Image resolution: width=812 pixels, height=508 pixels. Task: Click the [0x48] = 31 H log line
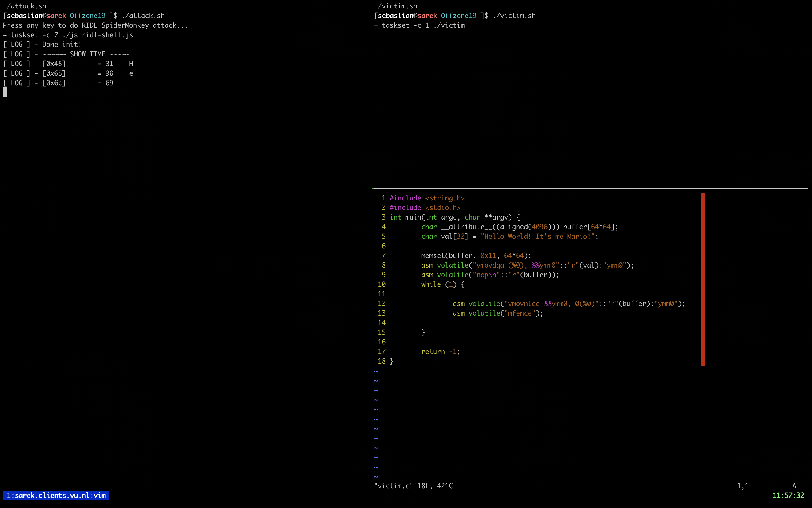(68, 64)
